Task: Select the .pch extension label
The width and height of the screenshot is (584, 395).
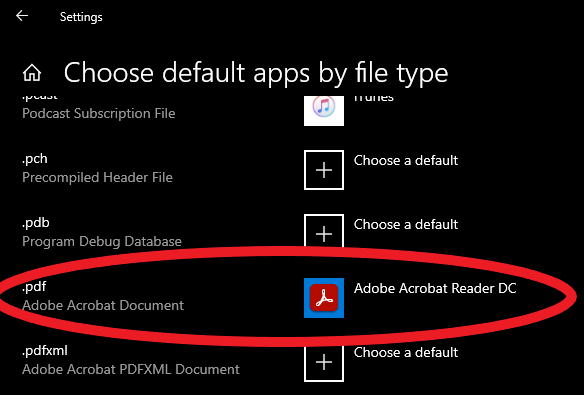Action: 35,159
